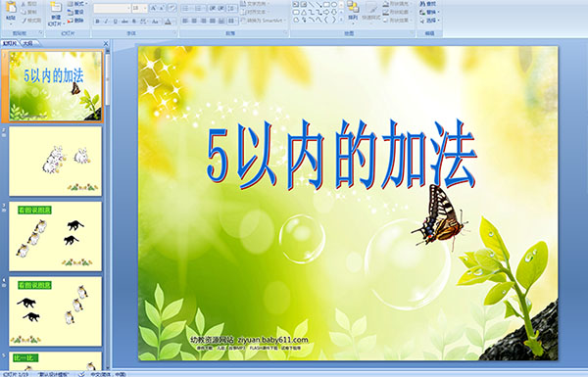Click the Reset slide button

[x=75, y=12]
